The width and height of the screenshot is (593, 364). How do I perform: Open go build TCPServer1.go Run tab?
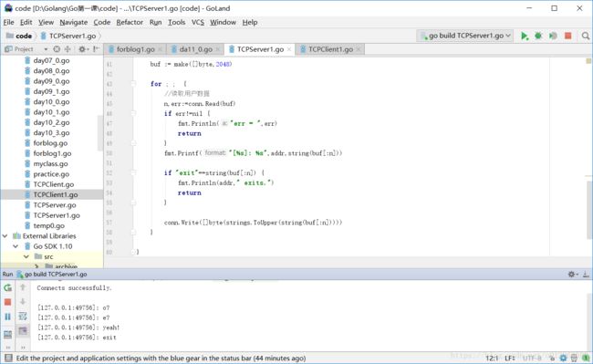(x=51, y=274)
